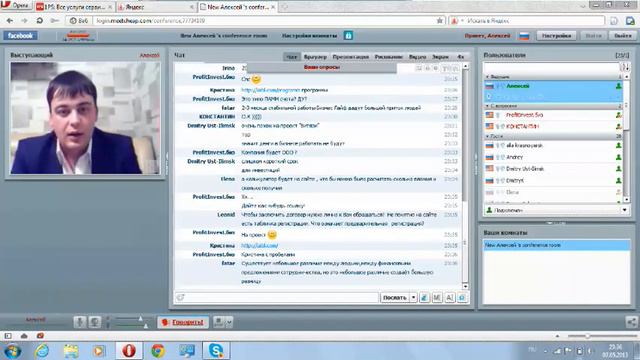The image size is (640, 360).
Task: Bookmark page with star icon
Action: (440, 21)
